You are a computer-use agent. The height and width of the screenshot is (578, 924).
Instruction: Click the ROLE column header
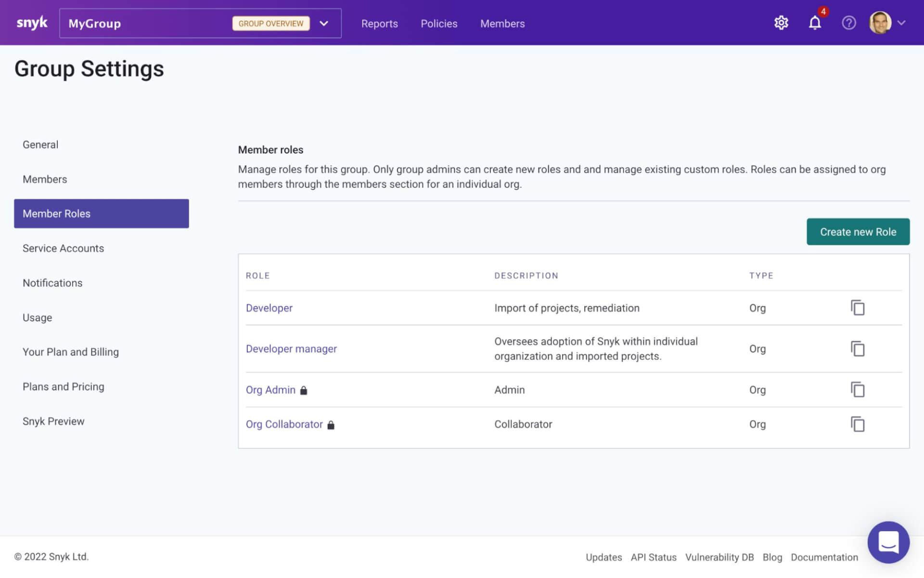pyautogui.click(x=257, y=276)
